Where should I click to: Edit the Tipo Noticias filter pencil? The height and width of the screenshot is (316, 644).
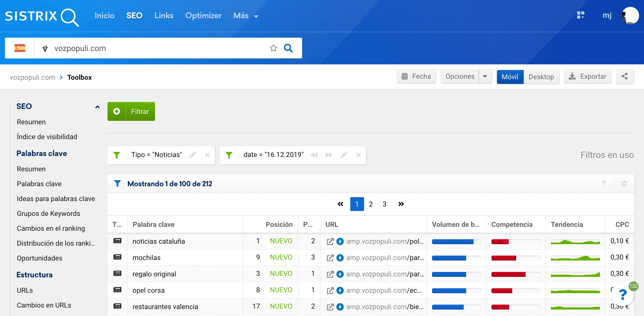coord(192,155)
